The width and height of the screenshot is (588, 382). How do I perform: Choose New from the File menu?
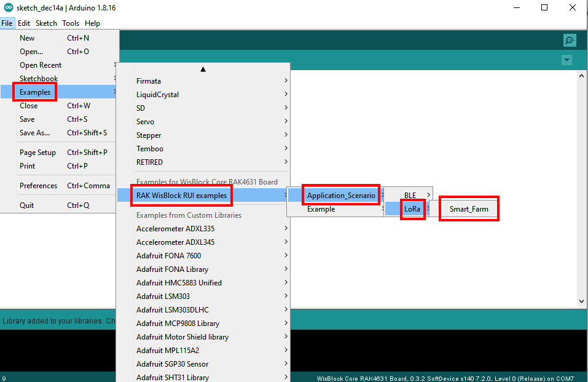pos(59,38)
